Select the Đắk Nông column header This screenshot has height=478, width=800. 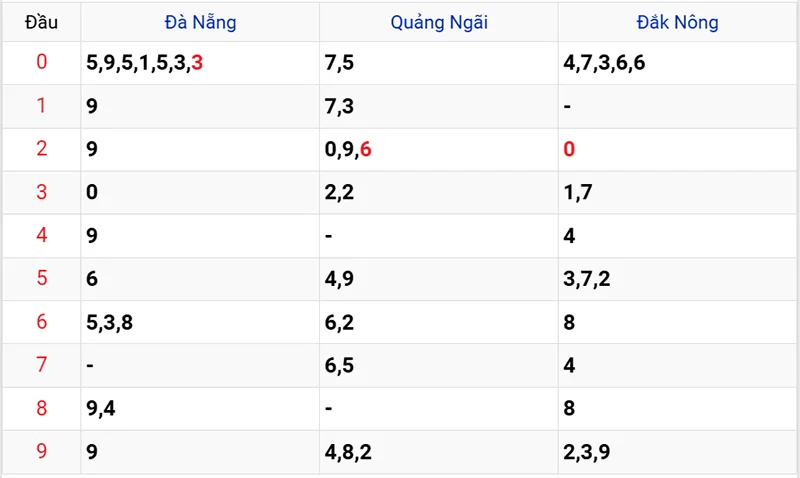pos(677,22)
